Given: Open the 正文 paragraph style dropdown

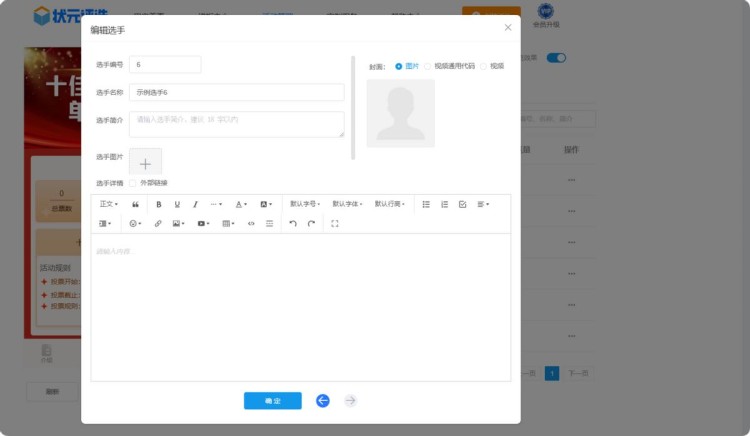Looking at the screenshot, I should pos(109,204).
